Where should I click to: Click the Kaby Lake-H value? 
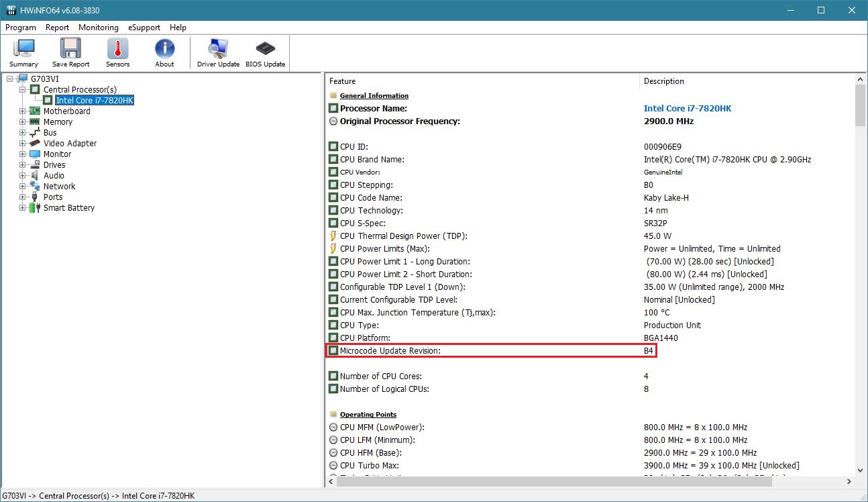pos(666,197)
